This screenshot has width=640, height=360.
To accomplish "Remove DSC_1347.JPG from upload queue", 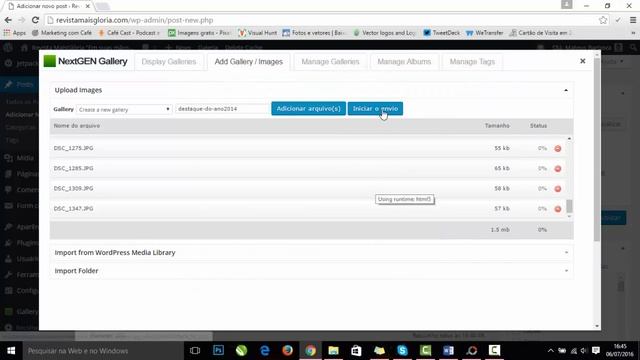I will point(558,209).
